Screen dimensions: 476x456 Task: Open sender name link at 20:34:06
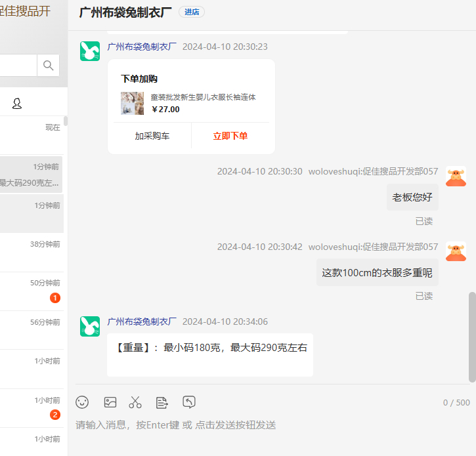point(142,321)
